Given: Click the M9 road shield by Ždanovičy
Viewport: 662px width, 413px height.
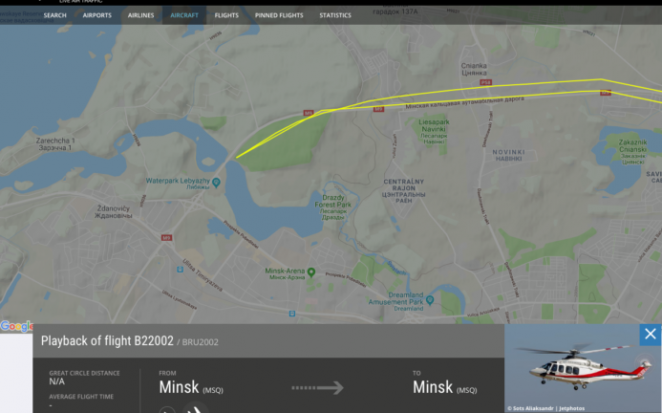Looking at the screenshot, I should coord(166,238).
